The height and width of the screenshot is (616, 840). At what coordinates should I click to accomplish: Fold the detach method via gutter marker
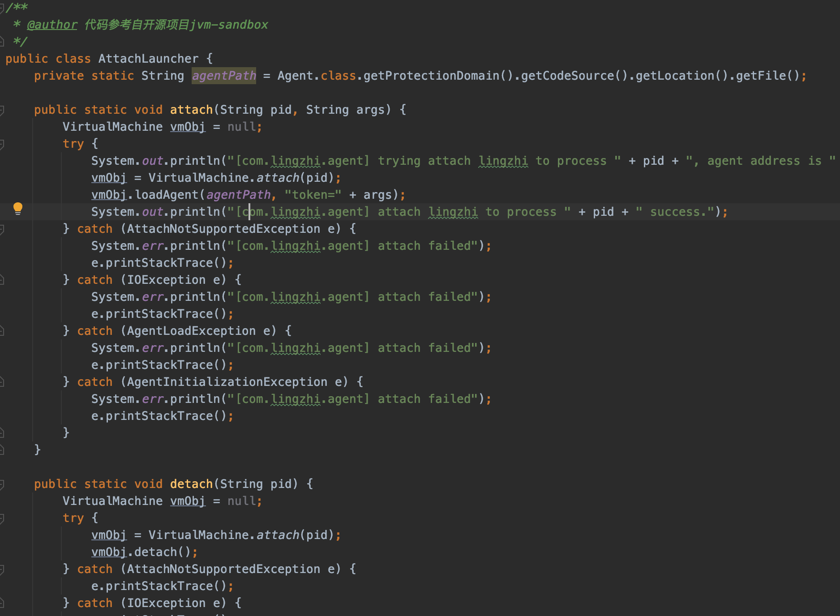point(2,484)
